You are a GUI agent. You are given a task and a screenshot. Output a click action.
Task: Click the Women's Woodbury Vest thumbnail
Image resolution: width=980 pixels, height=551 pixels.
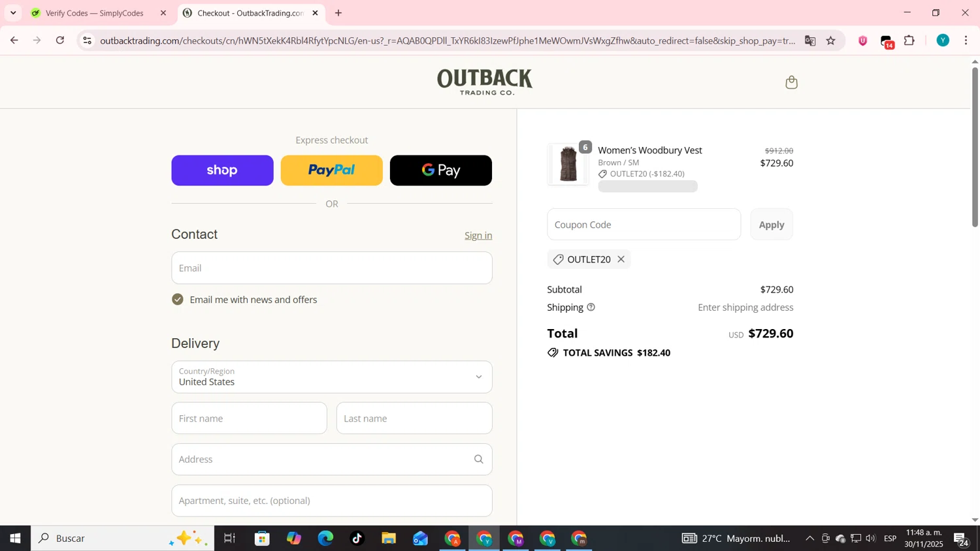tap(568, 164)
